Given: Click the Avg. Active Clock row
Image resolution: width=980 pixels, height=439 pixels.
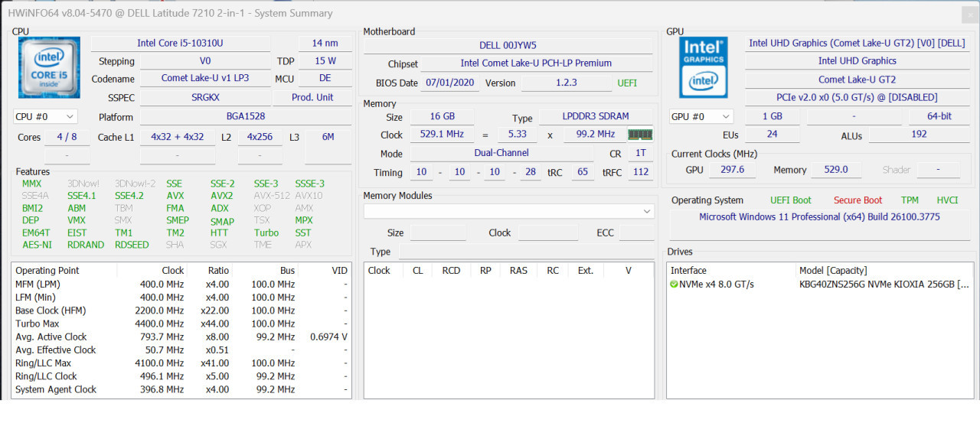Looking at the screenshot, I should click(181, 337).
